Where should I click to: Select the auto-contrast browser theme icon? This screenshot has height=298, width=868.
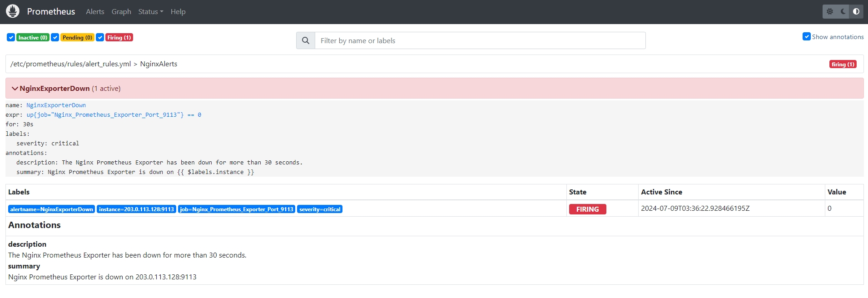856,11
